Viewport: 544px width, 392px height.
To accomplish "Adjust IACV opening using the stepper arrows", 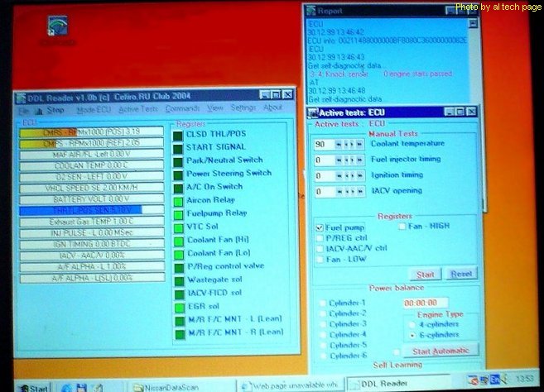I will (352, 191).
